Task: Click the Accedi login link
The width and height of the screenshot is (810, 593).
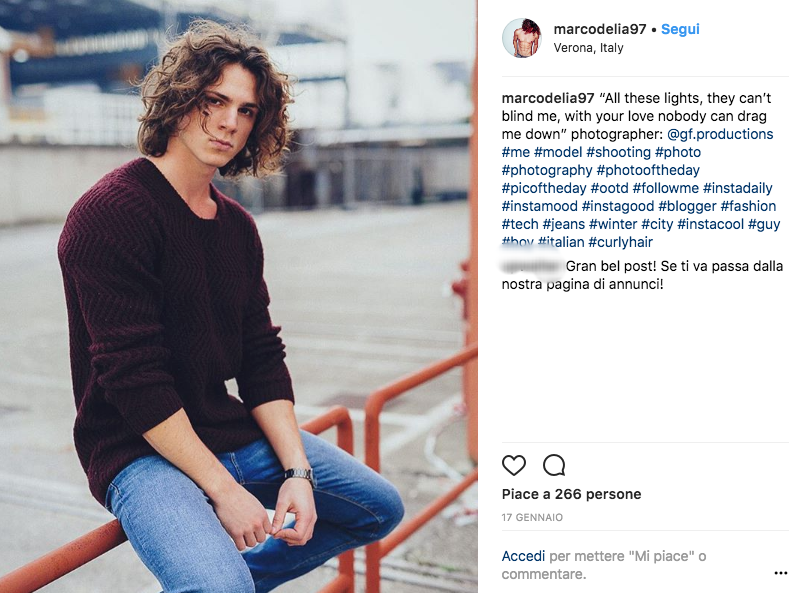Action: coord(523,556)
